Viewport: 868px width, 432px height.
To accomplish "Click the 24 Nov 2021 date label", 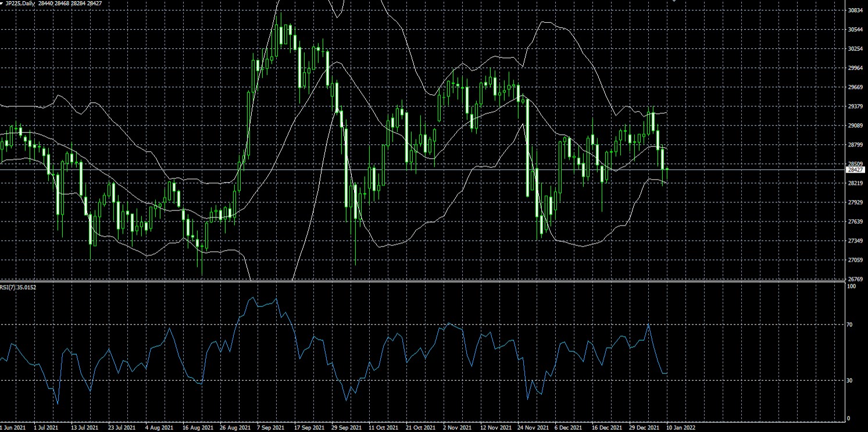I will pos(531,427).
